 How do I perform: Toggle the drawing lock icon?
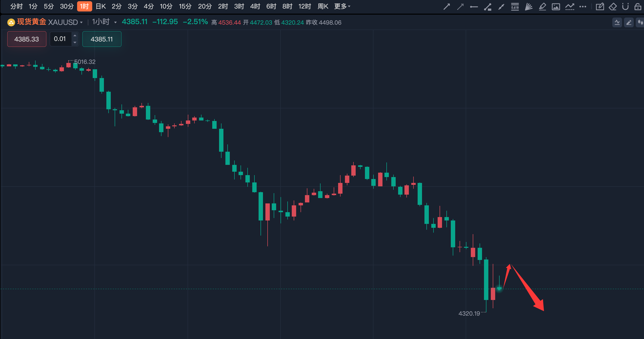pyautogui.click(x=638, y=7)
